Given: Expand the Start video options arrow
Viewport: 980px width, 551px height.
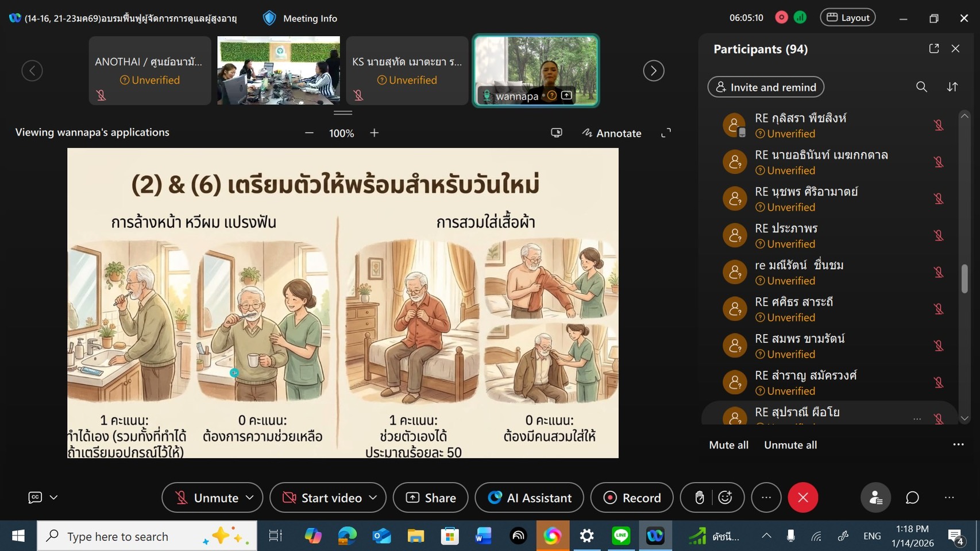Looking at the screenshot, I should 373,498.
